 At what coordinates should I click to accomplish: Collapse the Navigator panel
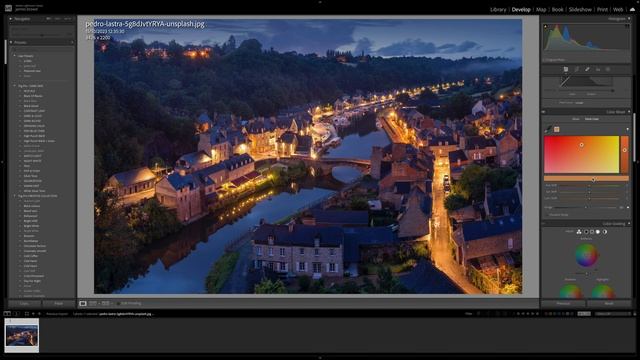[11, 19]
